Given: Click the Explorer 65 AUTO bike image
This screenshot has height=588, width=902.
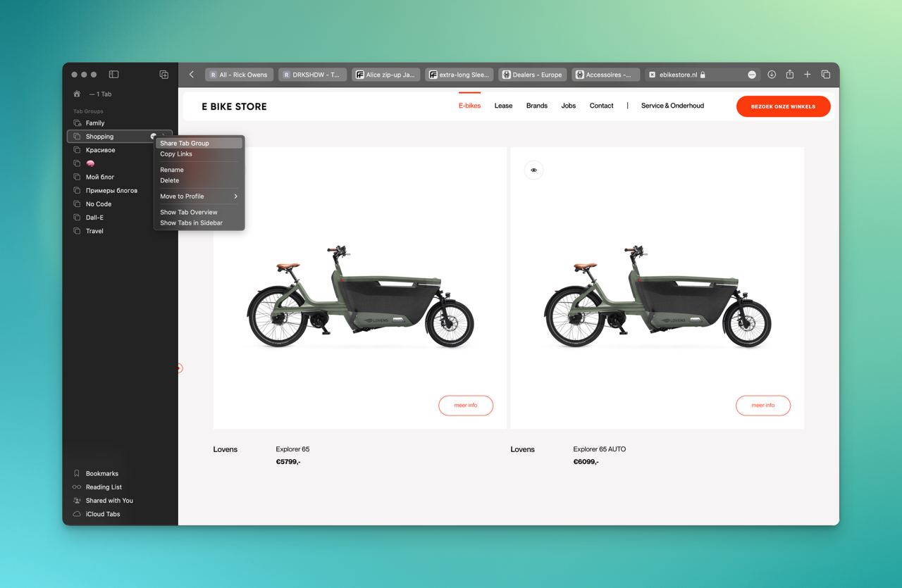Looking at the screenshot, I should 657,296.
